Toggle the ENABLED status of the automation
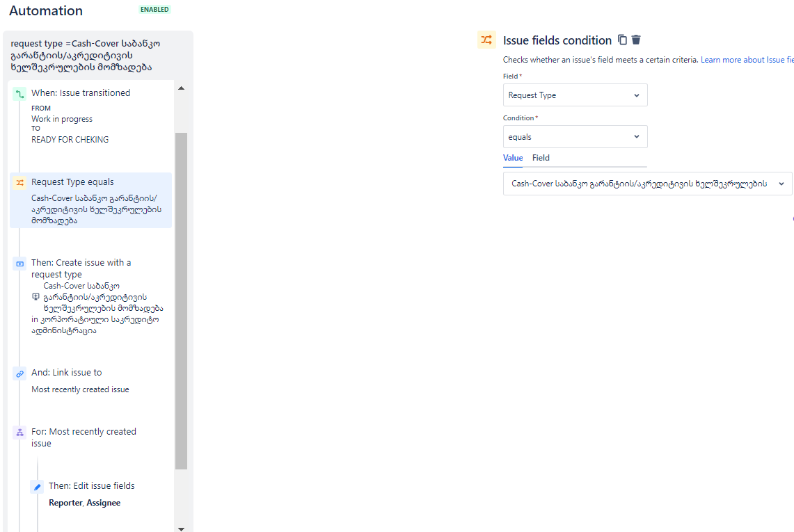 coord(154,9)
